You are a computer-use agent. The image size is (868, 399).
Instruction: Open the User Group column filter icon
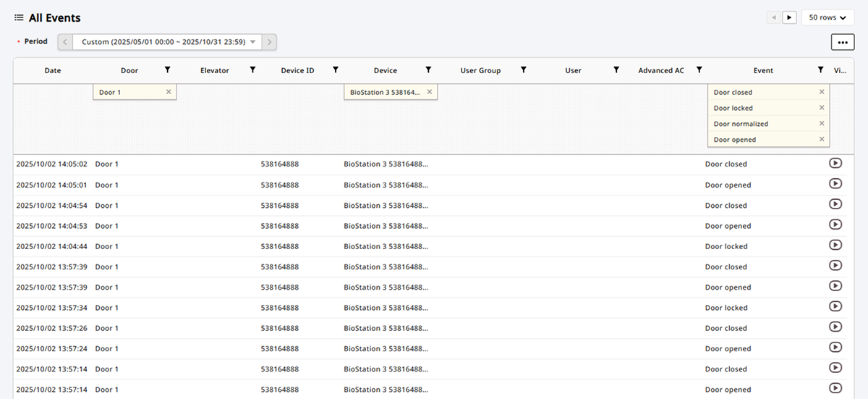coord(523,70)
